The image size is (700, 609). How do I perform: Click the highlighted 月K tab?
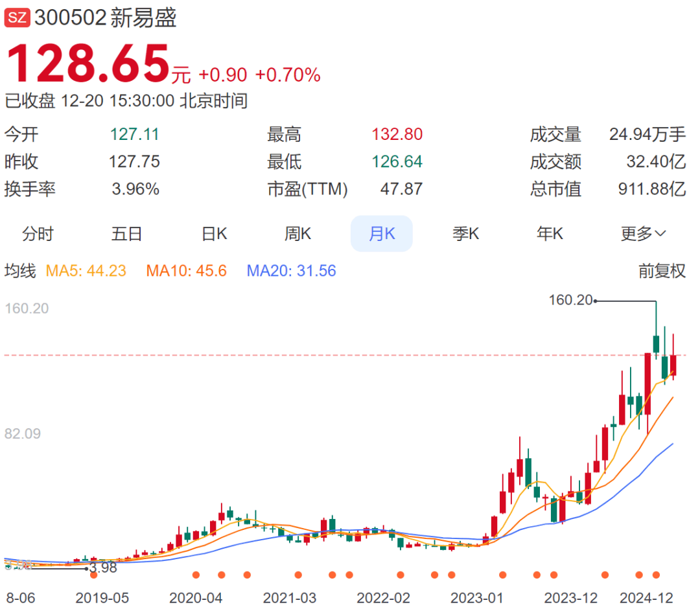(x=382, y=233)
